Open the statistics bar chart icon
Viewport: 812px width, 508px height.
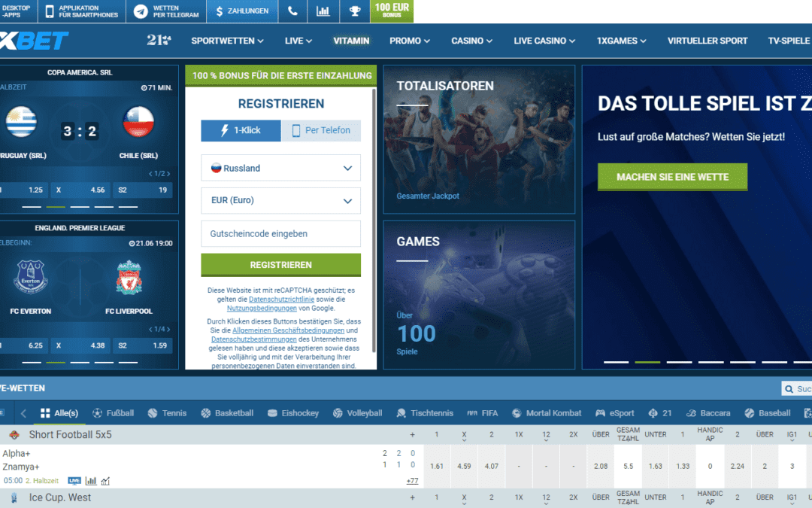(x=323, y=11)
